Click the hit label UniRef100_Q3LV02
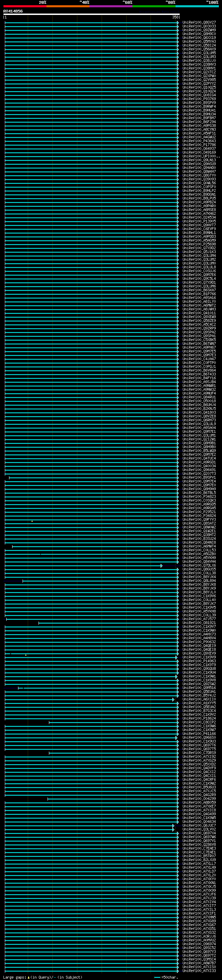This screenshot has height=980, width=222. pyautogui.click(x=199, y=829)
